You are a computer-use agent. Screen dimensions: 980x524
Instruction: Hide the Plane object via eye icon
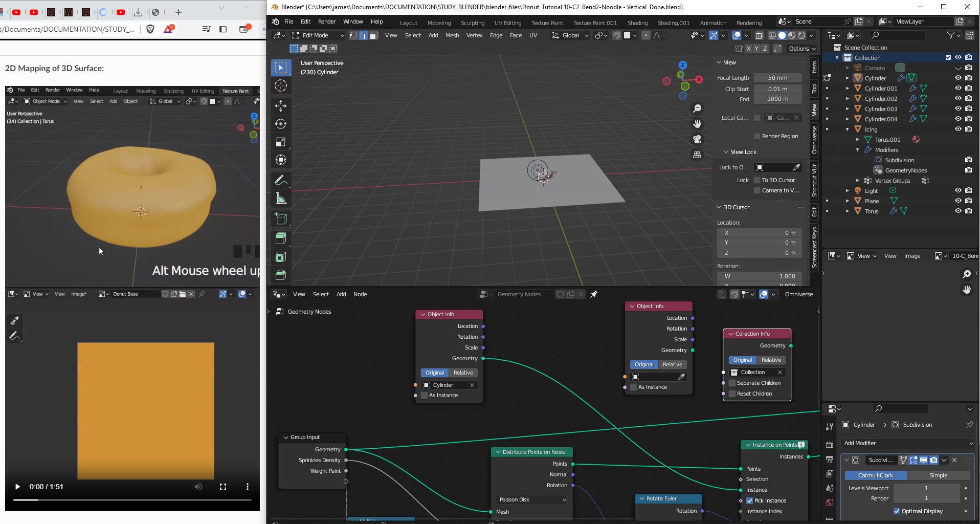[958, 201]
